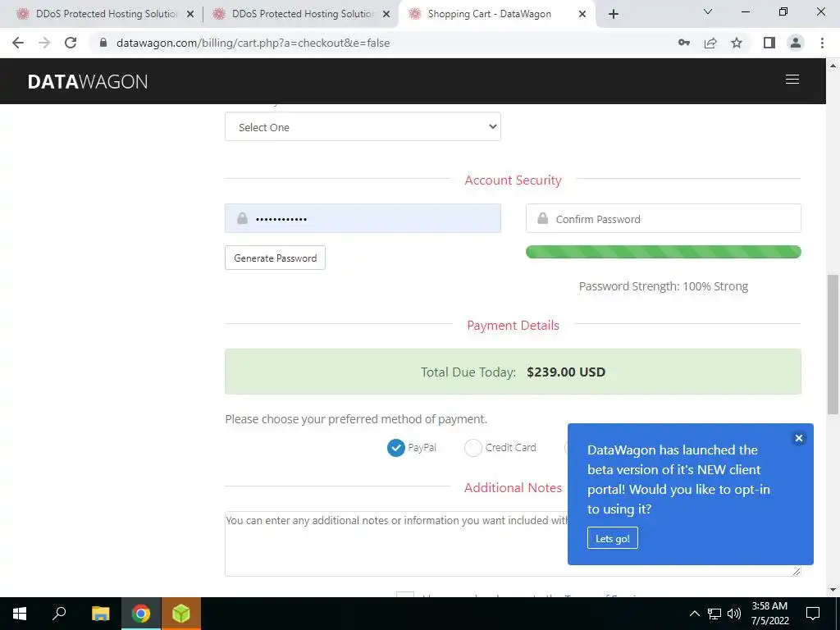
Task: View site security lock info
Action: (103, 43)
